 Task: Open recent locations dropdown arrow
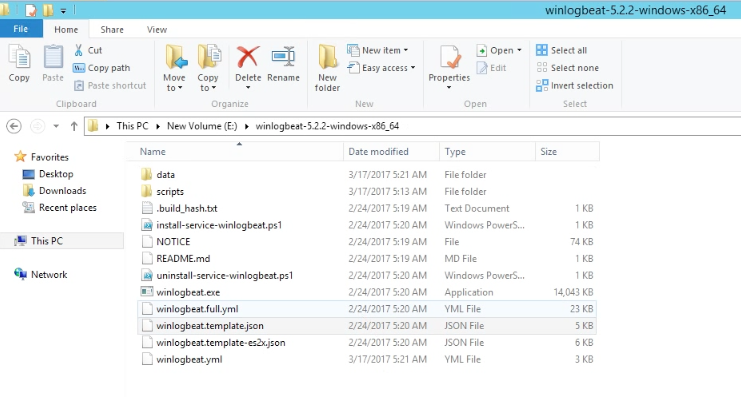(56, 126)
